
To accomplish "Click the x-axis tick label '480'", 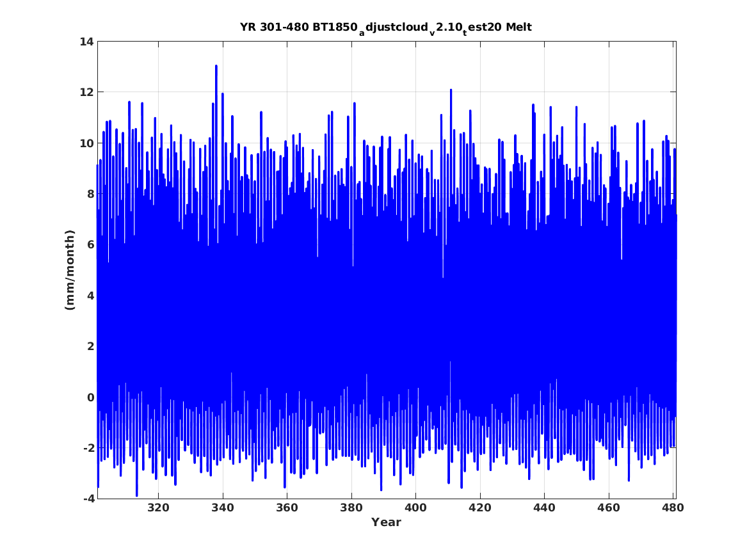I will (673, 508).
